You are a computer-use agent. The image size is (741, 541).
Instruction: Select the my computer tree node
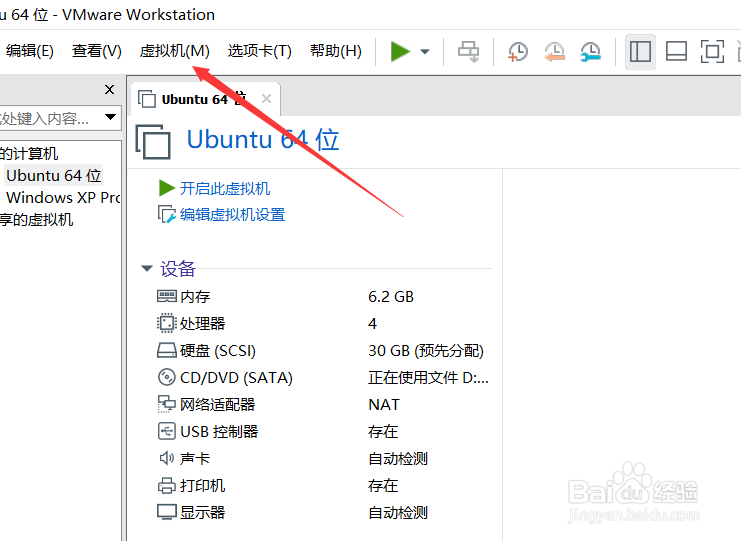(x=29, y=154)
